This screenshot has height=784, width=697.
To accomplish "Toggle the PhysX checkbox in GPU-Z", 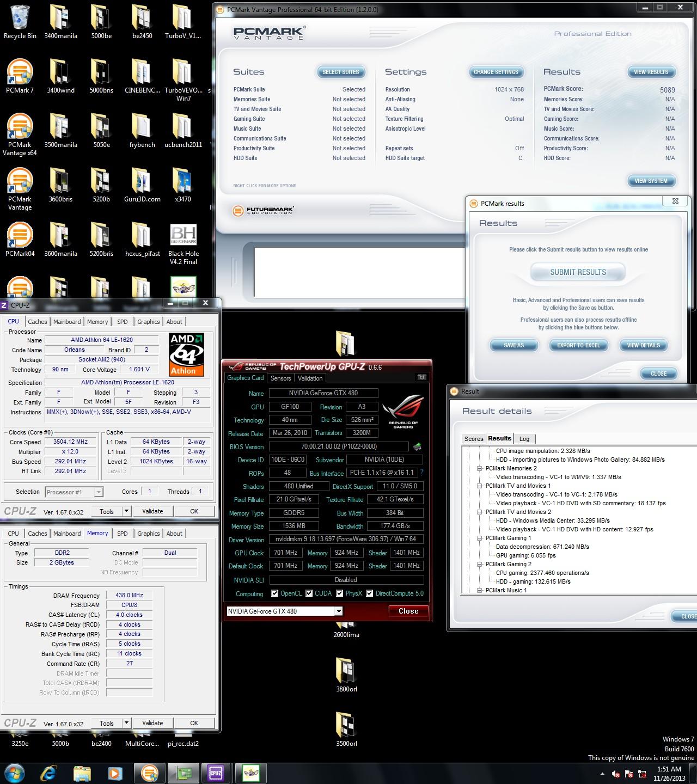I will tap(340, 593).
